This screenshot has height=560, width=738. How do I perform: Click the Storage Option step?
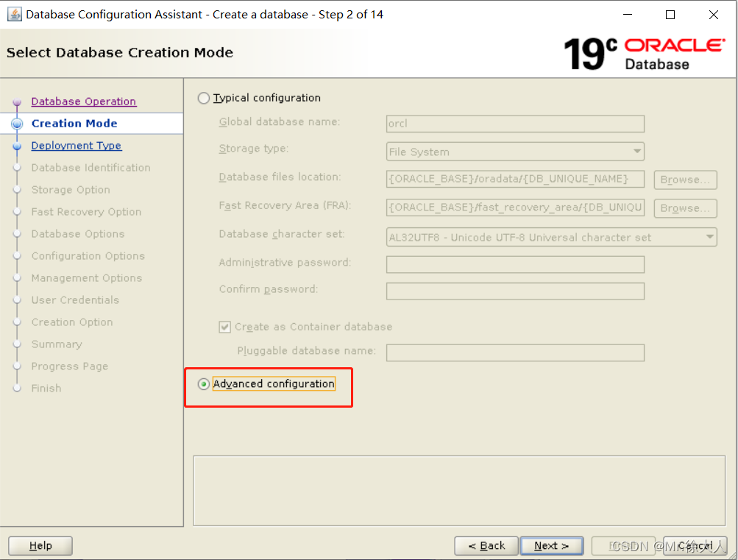(71, 190)
